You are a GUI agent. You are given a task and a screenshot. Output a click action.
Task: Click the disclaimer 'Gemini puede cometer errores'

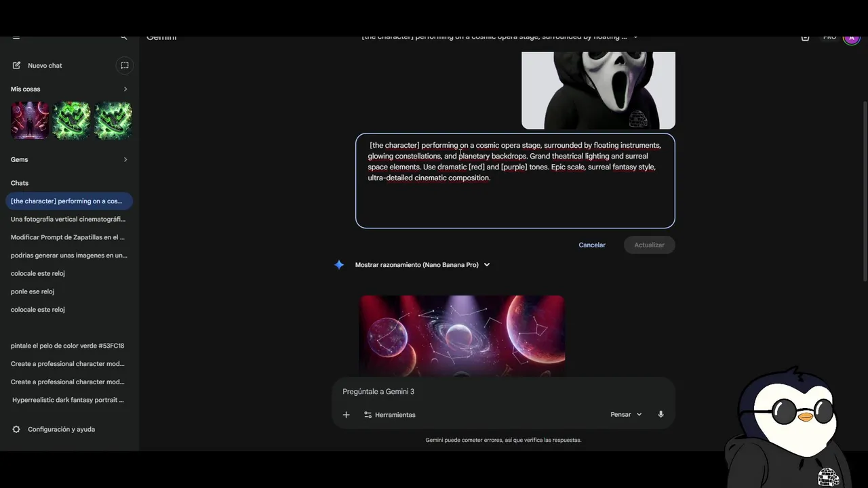click(x=503, y=440)
